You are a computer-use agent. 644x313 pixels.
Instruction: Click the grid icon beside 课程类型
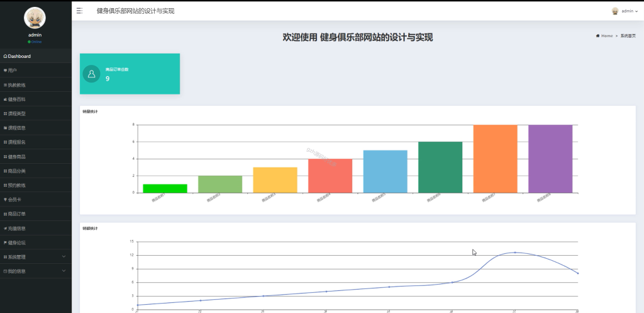5,114
